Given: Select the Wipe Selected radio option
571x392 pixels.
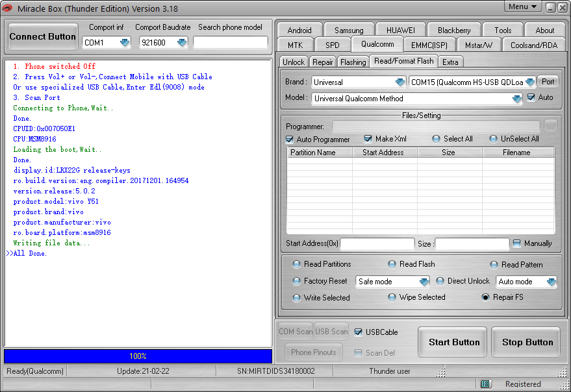Looking at the screenshot, I should coord(392,297).
